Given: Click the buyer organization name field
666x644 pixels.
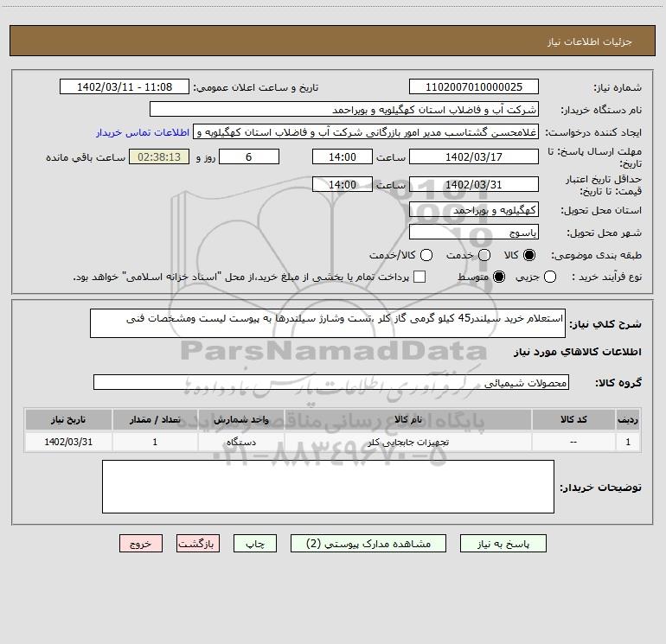Looking at the screenshot, I should click(344, 109).
